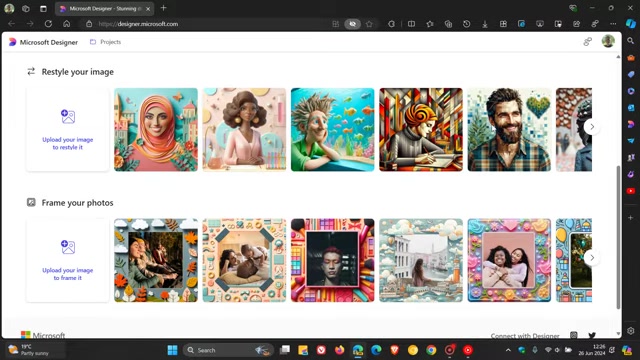
Task: Choose the bearded man pixel style thumbnail
Action: coord(509,129)
